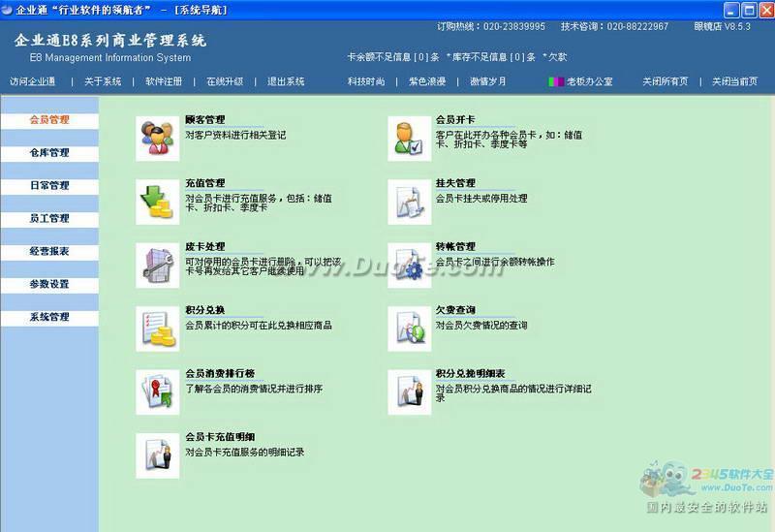Click 关闭当前页
The height and width of the screenshot is (532, 775).
pos(734,81)
